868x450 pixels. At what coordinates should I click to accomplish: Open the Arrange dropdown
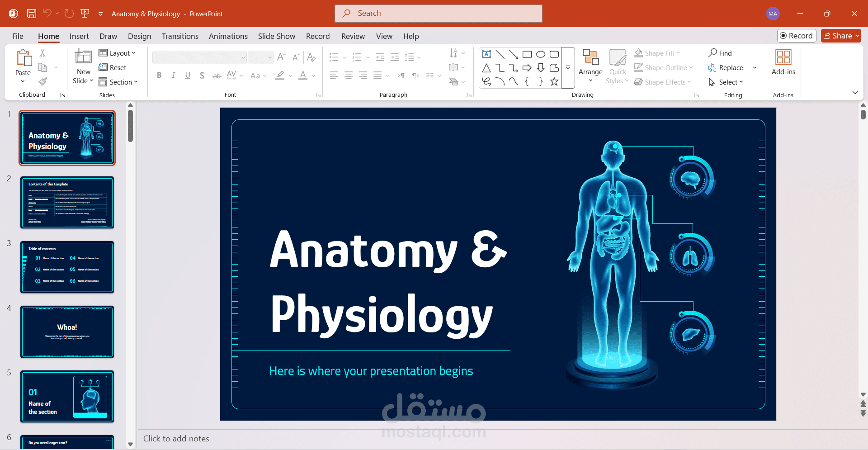590,66
